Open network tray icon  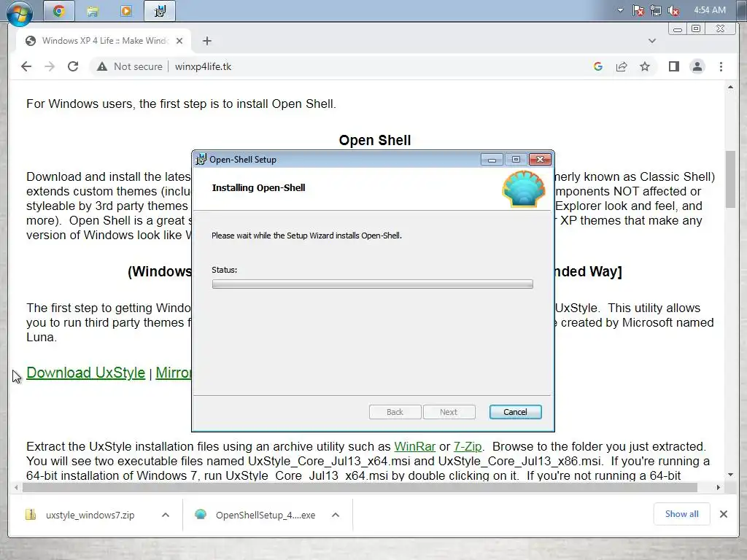tap(656, 10)
